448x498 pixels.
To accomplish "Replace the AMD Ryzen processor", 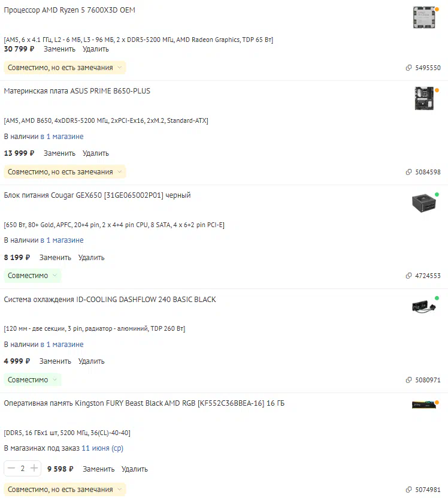I will pyautogui.click(x=59, y=49).
